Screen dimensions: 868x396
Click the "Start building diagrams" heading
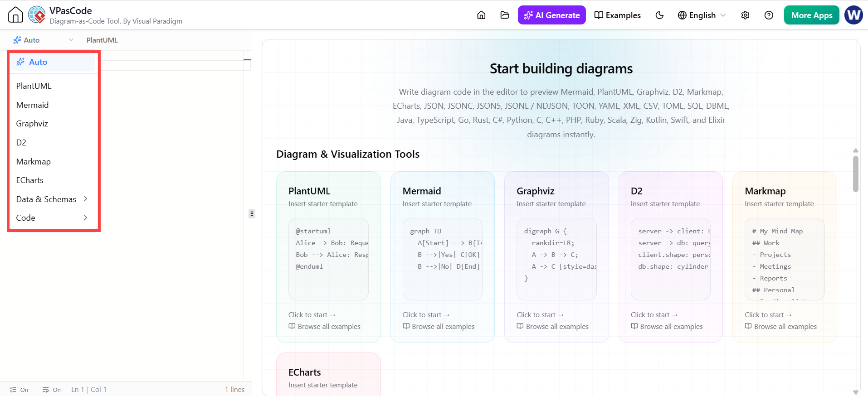(561, 69)
